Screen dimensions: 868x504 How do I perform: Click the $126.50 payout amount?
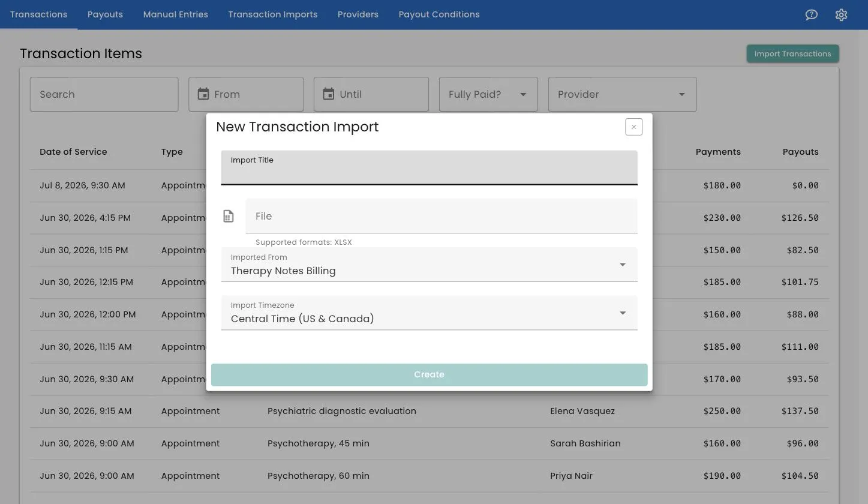[x=800, y=218]
